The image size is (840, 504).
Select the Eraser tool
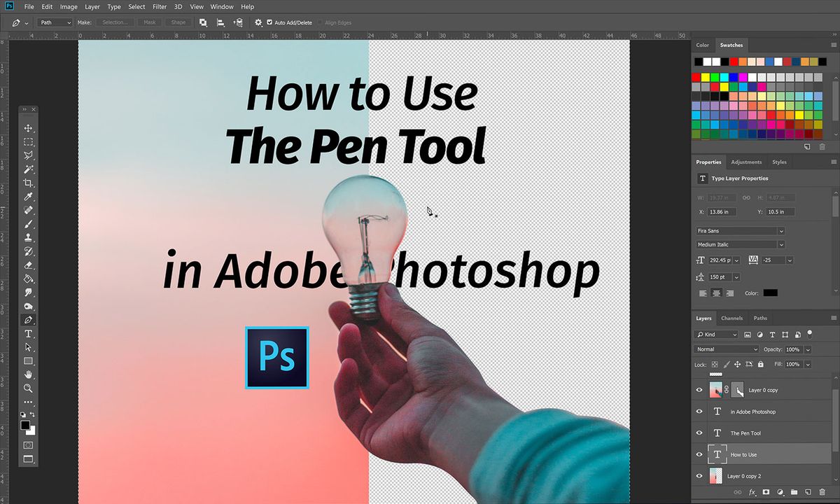click(29, 265)
